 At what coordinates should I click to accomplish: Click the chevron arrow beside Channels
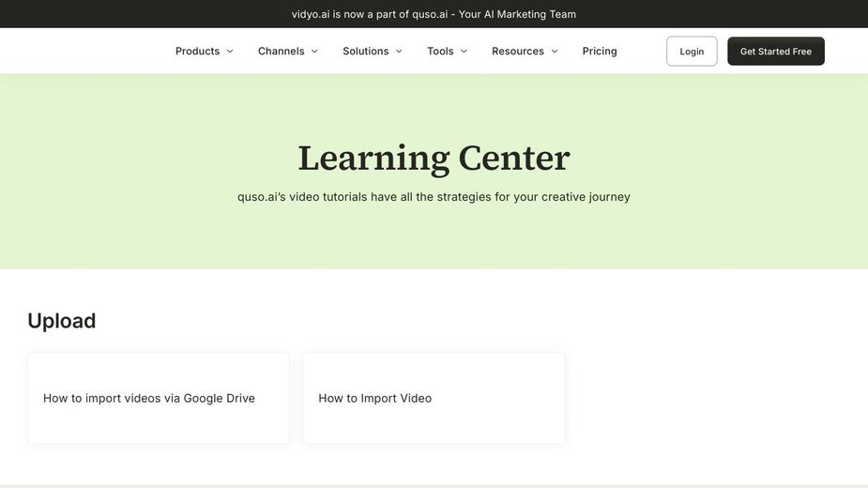pyautogui.click(x=314, y=52)
